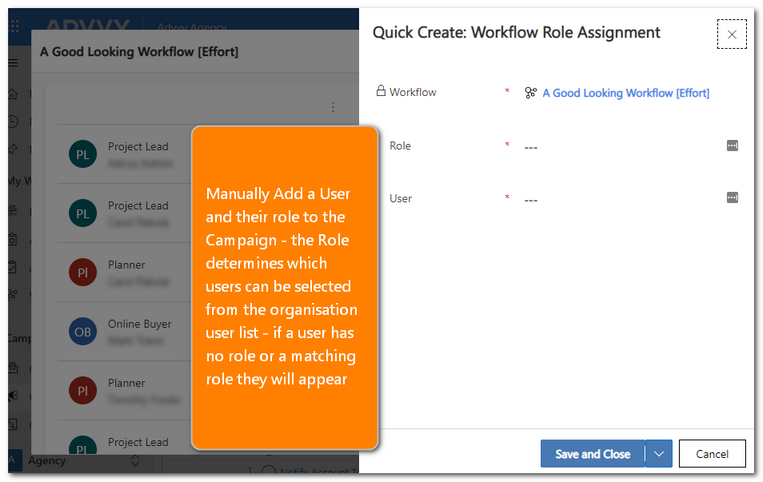Expand the Agency area switcher
Image resolution: width=763 pixels, height=482 pixels.
pyautogui.click(x=136, y=461)
